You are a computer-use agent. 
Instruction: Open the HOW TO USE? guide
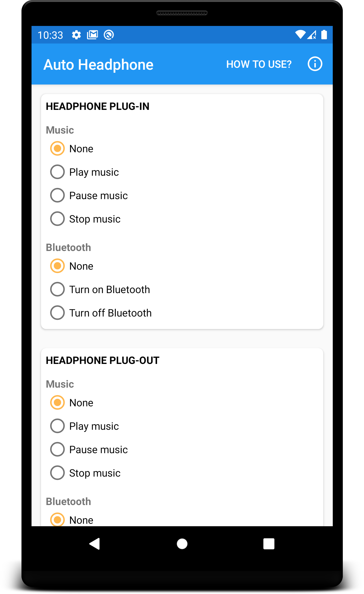(x=259, y=64)
